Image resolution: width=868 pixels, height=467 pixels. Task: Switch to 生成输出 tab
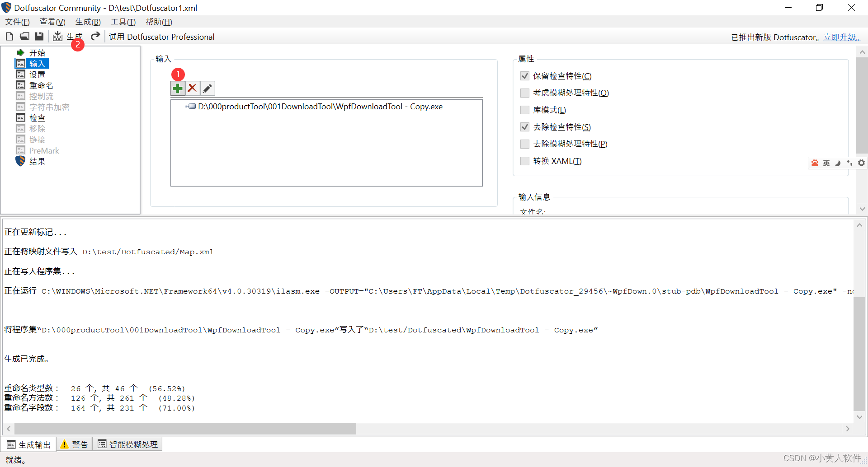coord(29,445)
